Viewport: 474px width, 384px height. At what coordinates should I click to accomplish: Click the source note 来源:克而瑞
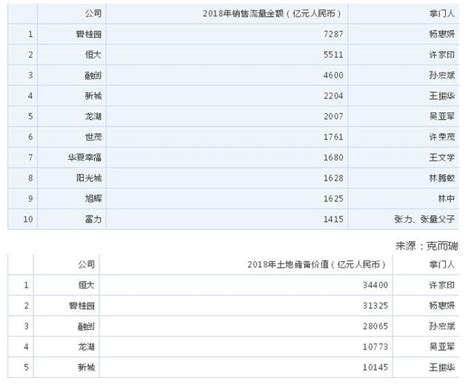(427, 246)
